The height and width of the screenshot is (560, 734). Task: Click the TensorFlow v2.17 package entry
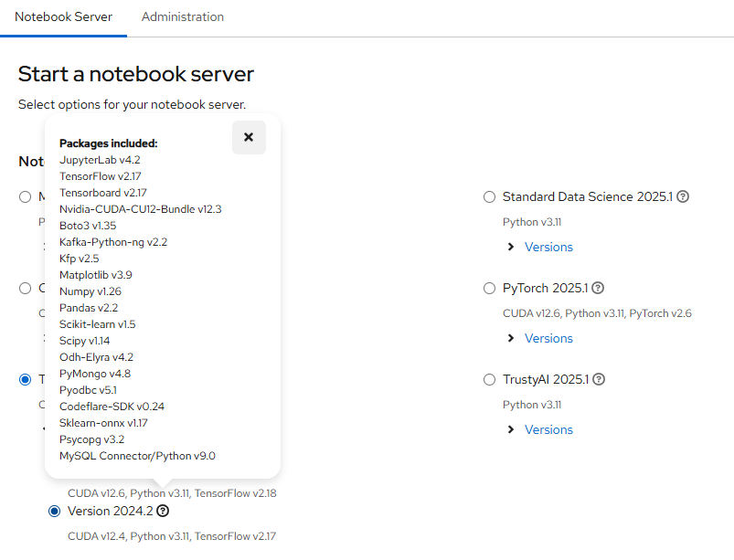101,176
